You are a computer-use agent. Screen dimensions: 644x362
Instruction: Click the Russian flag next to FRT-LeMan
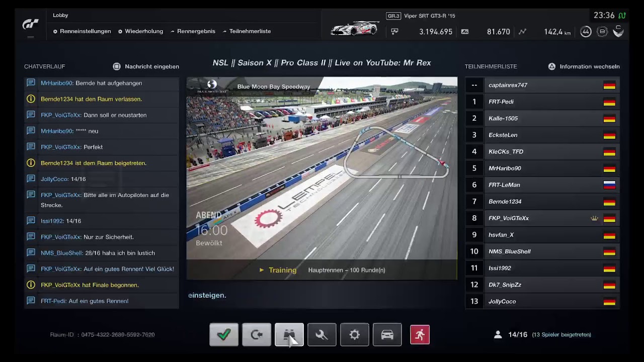pyautogui.click(x=609, y=185)
